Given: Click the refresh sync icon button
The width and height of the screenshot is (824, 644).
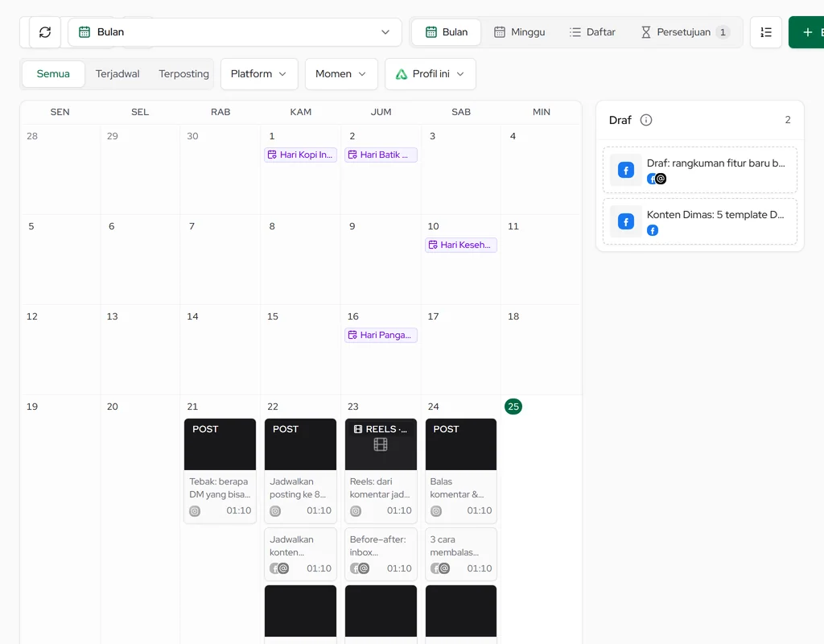Looking at the screenshot, I should coord(45,32).
